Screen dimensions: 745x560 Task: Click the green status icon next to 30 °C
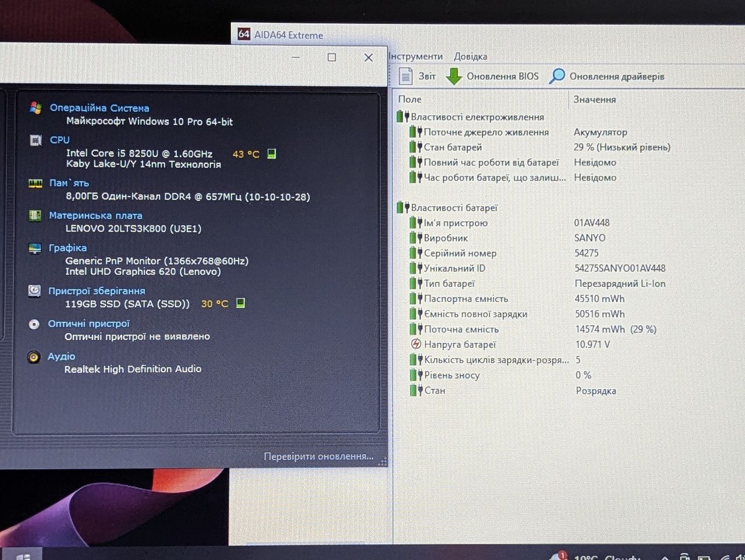coord(240,303)
